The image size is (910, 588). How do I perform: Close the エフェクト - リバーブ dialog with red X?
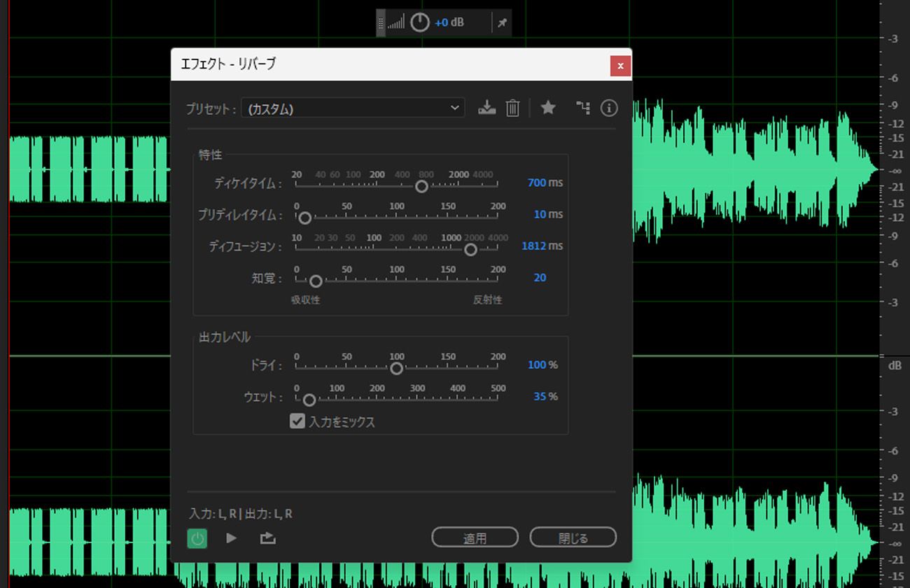pos(620,66)
